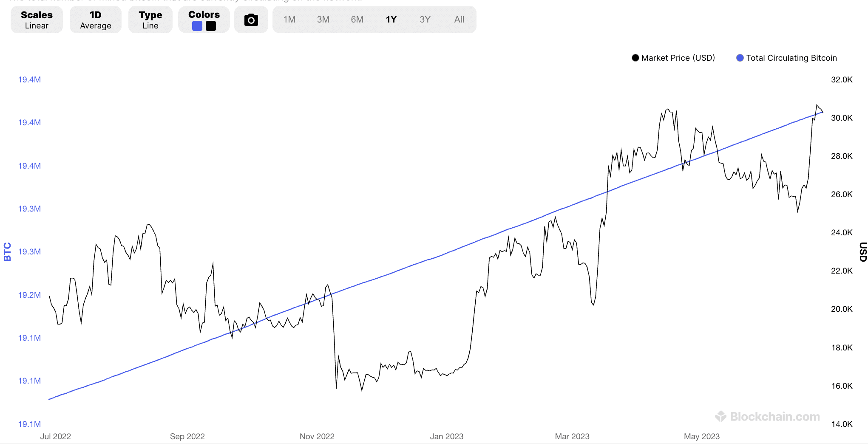
Task: Click the 19.2M BTC axis value
Action: [29, 295]
